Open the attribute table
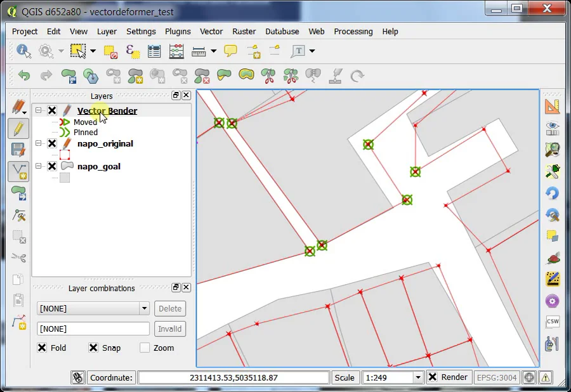 click(x=154, y=51)
